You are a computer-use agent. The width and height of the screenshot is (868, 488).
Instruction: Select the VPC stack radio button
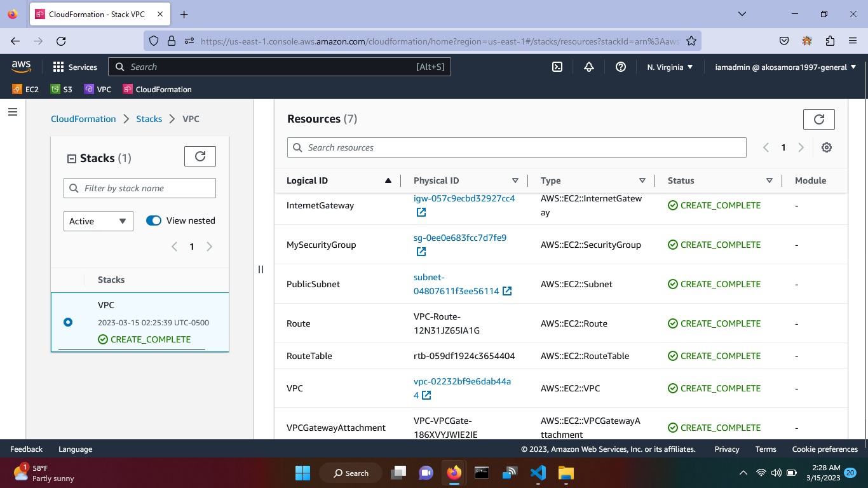(x=67, y=322)
